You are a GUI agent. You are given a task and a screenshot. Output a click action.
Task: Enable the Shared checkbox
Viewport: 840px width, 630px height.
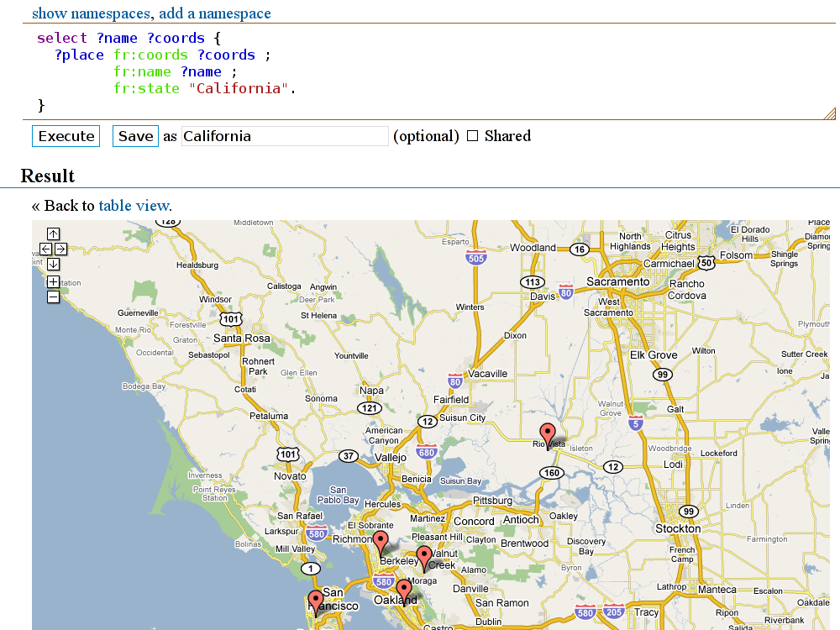click(x=472, y=136)
